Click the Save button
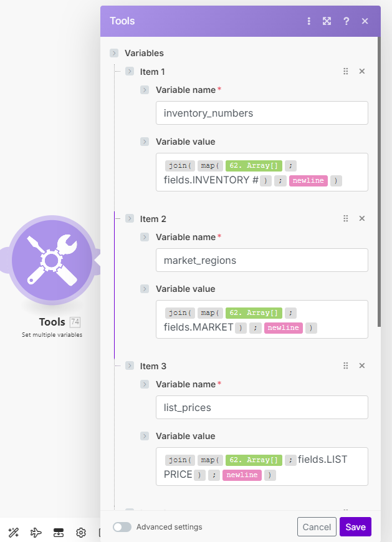The width and height of the screenshot is (392, 542). pyautogui.click(x=355, y=527)
